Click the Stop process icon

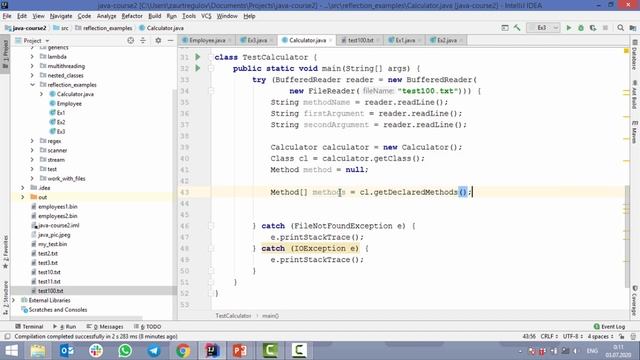605,28
